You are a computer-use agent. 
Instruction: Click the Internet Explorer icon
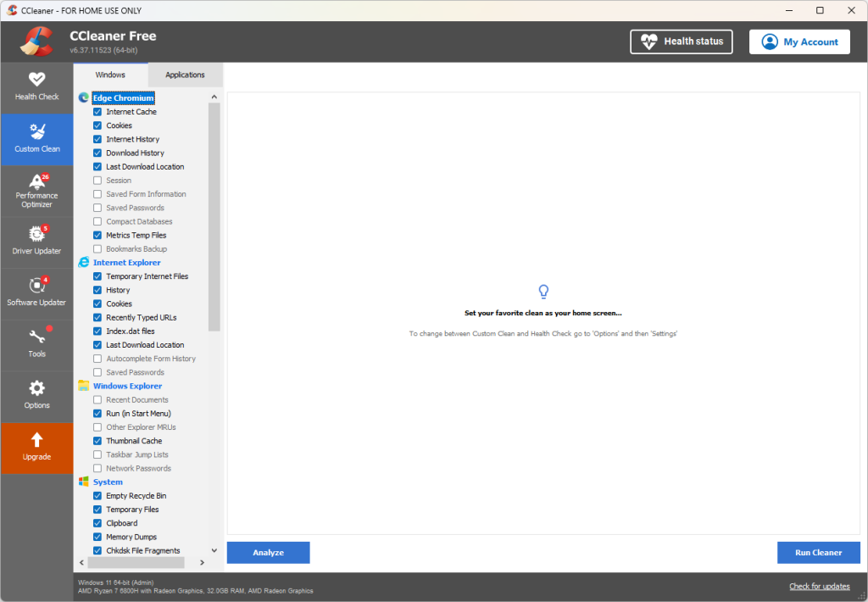point(84,263)
